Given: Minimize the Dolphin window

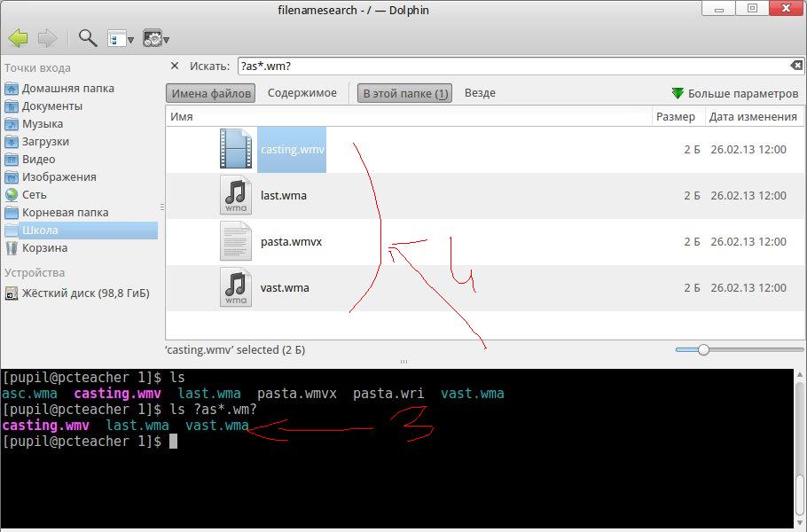Looking at the screenshot, I should [719, 8].
